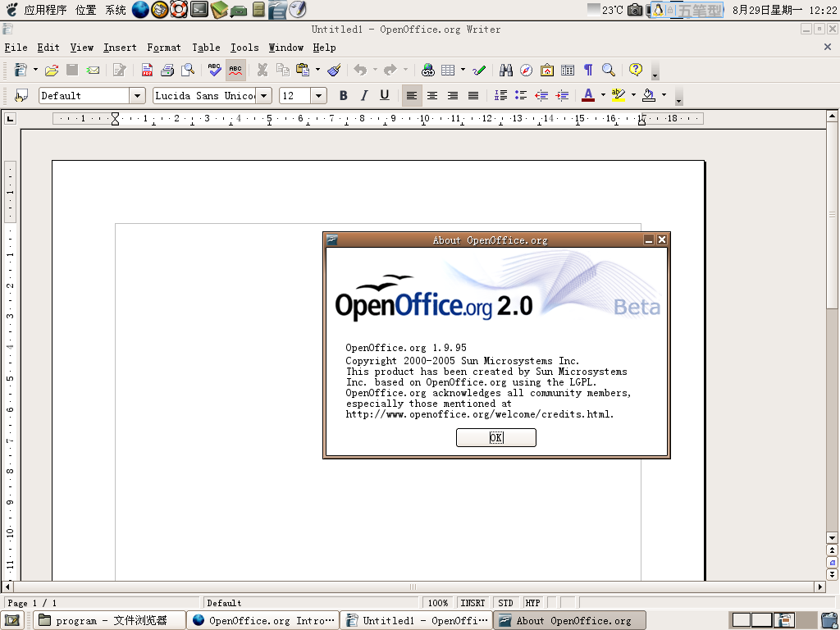This screenshot has height=630, width=840.
Task: Export directly as PDF
Action: (x=146, y=70)
